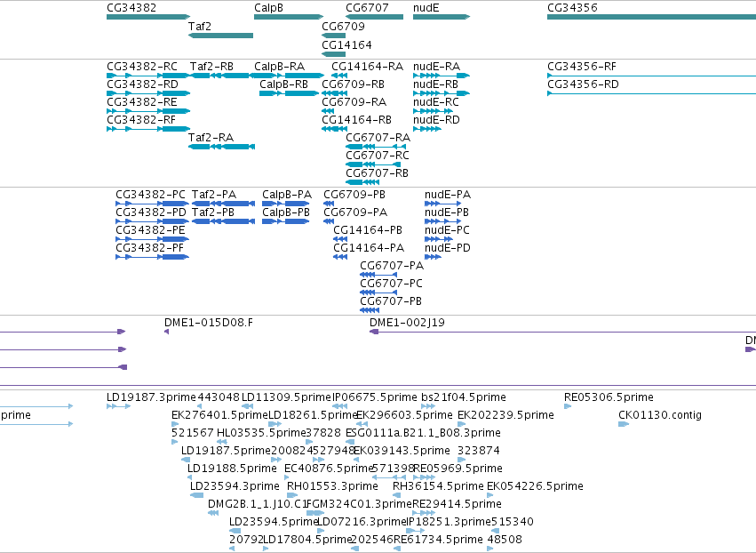
Task: Select protein CG6707-PA
Action: tap(378, 275)
